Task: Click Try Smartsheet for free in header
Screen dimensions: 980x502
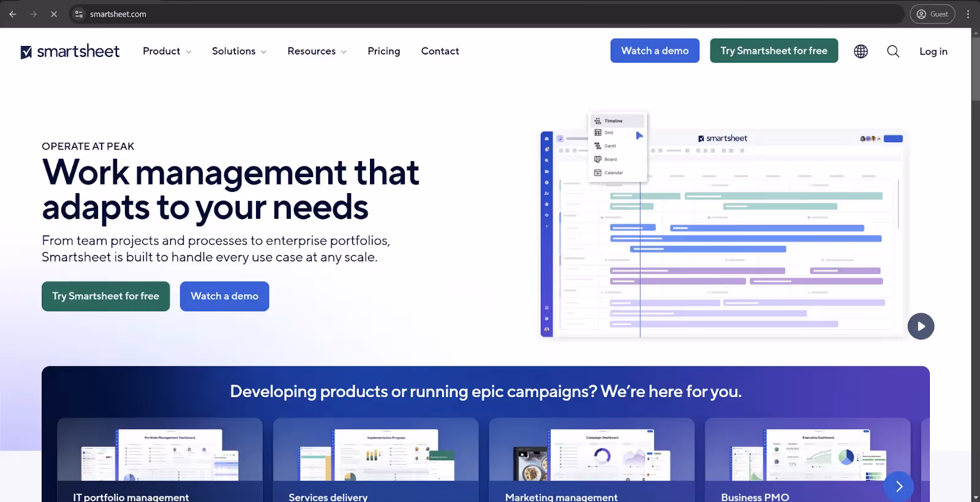Action: pyautogui.click(x=774, y=51)
